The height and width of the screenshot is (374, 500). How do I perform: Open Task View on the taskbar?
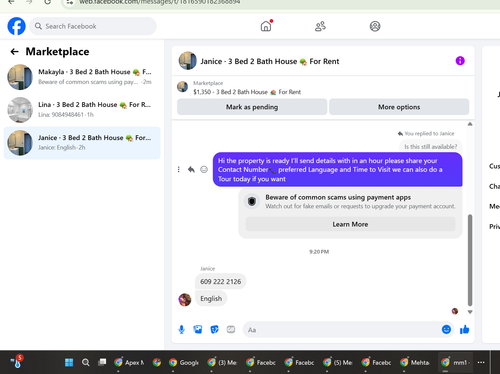102,362
